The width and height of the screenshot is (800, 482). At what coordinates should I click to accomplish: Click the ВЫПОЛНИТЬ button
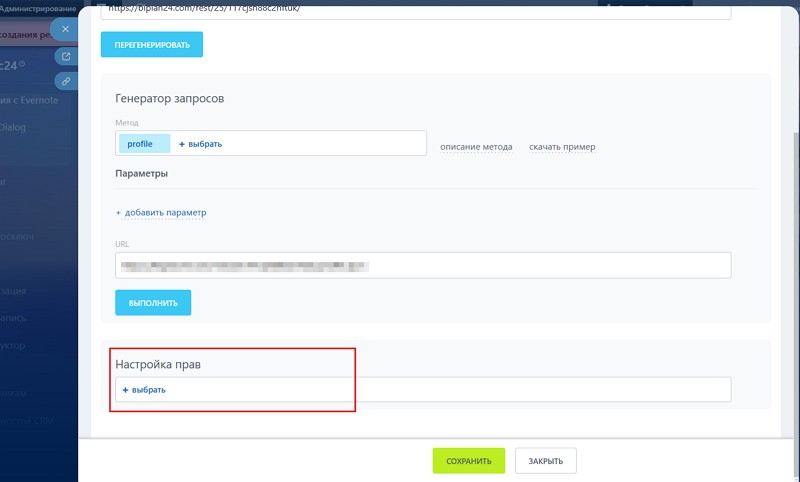click(x=153, y=302)
